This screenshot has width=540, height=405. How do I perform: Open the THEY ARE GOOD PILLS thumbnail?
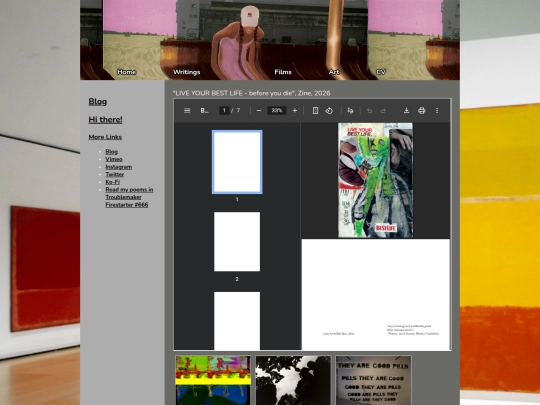tap(374, 380)
